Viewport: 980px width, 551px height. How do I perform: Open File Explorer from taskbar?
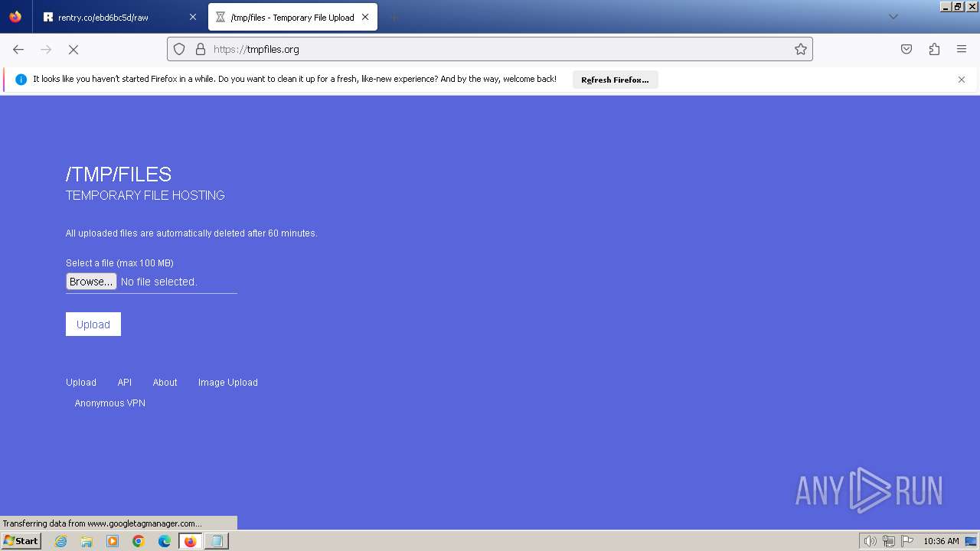[x=87, y=541]
